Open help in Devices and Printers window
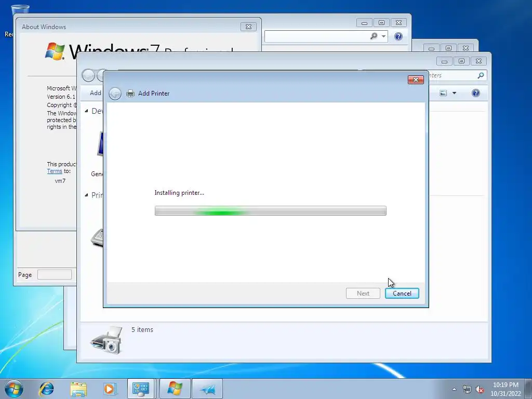 point(476,93)
